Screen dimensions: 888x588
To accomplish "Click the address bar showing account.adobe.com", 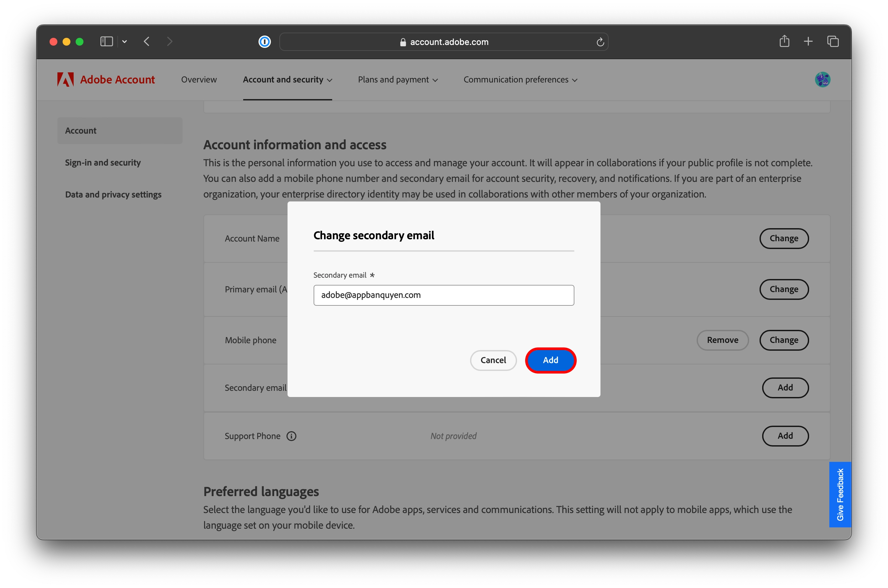I will coord(444,42).
